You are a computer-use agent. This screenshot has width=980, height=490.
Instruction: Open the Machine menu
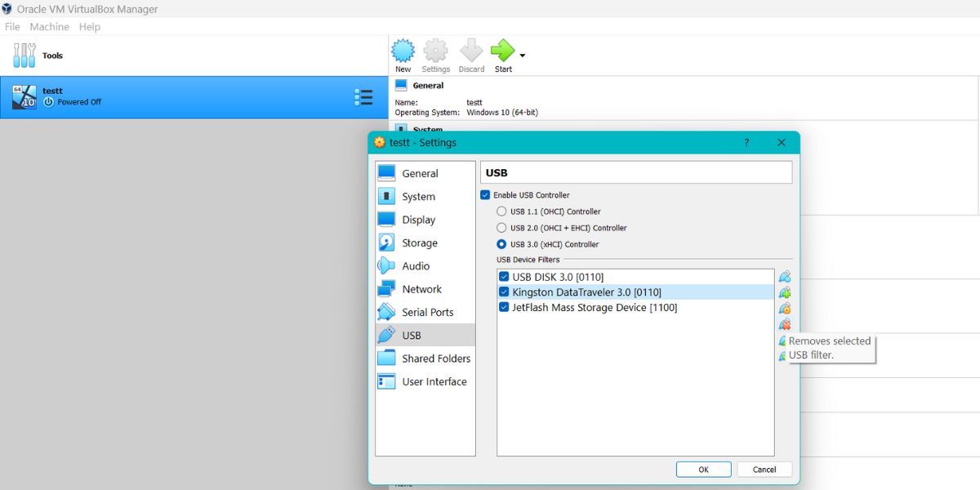[x=49, y=26]
